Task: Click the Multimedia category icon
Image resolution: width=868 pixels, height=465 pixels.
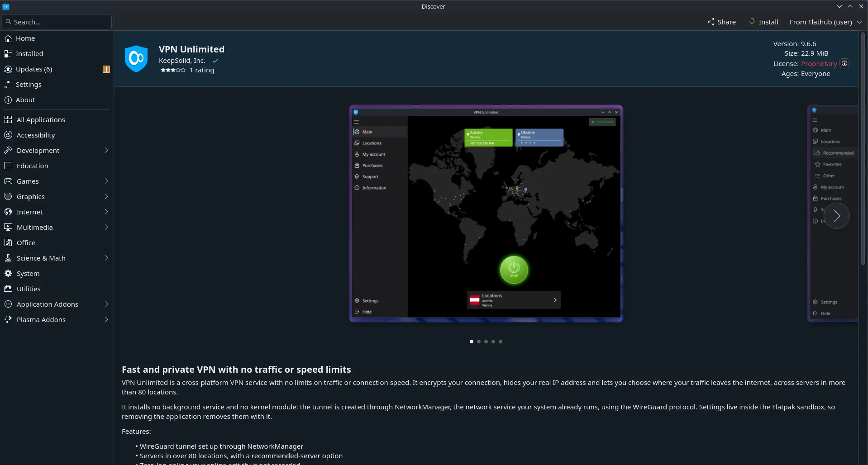Action: coord(8,227)
